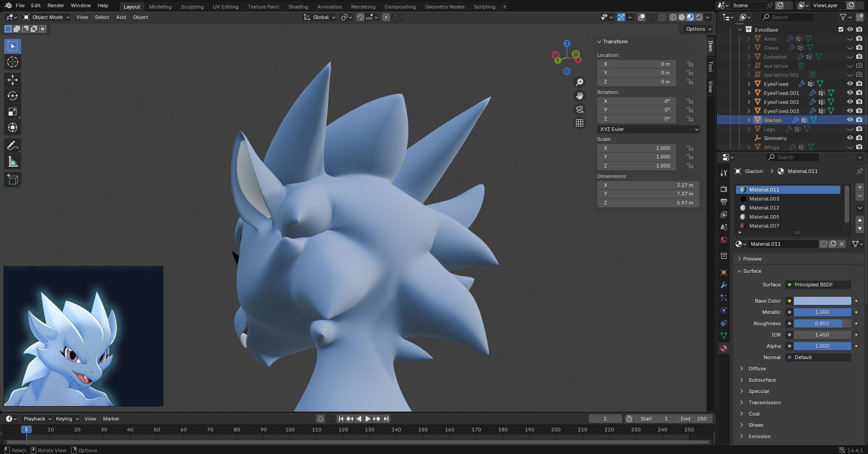Open the Object Data mesh tab

724,336
